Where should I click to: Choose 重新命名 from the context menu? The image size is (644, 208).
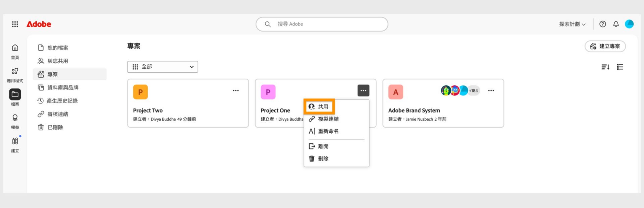tap(336, 131)
